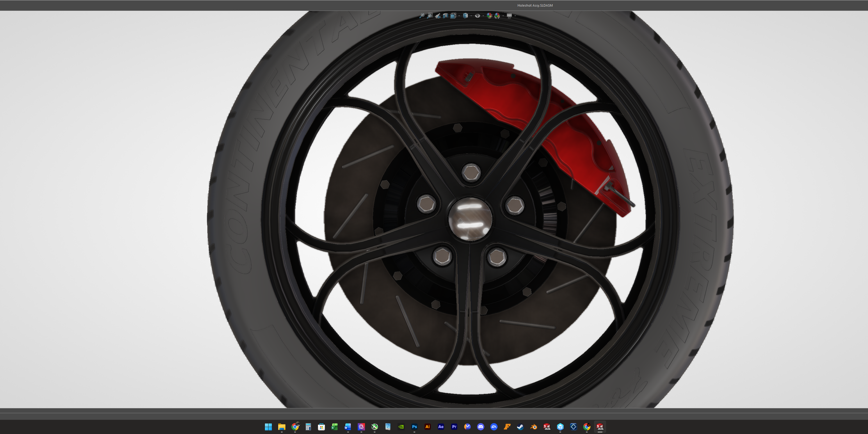Open the Windows Start menu

[268, 427]
